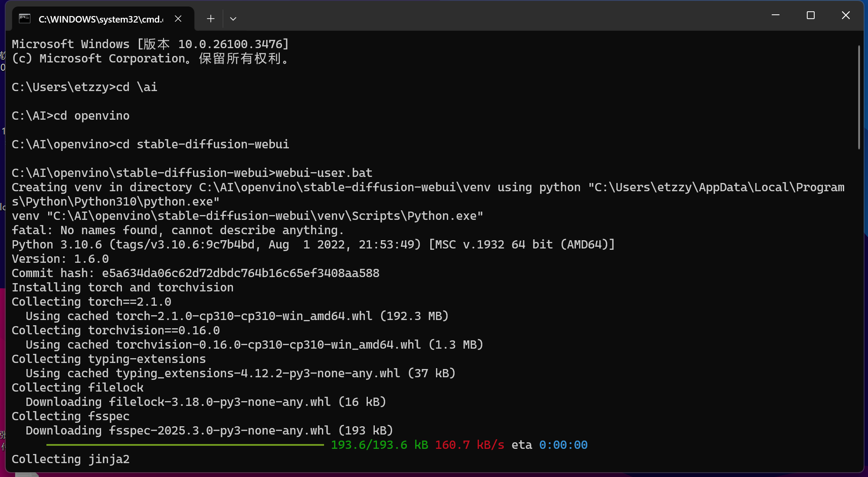The image size is (868, 477).
Task: Click the blue eta '0:00:00' value
Action: pyautogui.click(x=563, y=445)
